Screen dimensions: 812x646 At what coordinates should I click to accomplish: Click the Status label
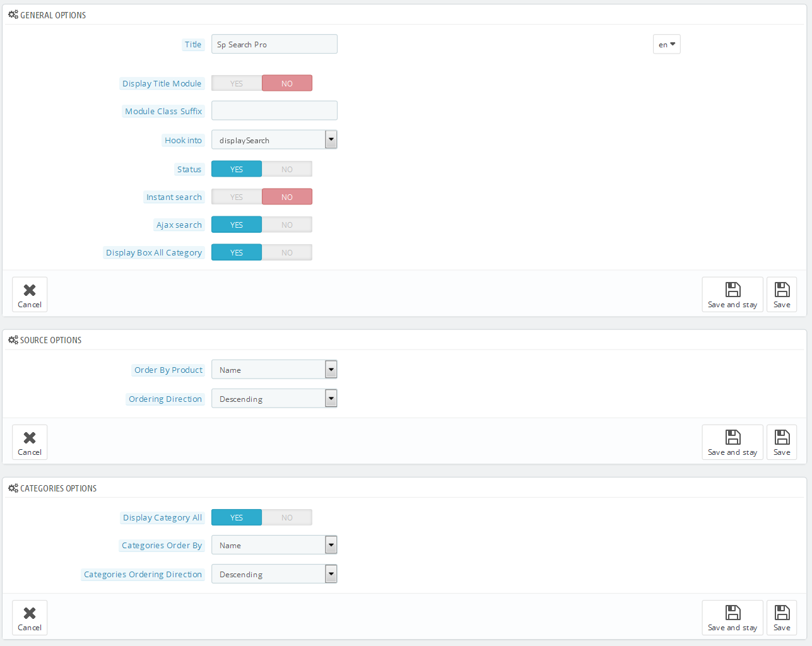point(189,169)
